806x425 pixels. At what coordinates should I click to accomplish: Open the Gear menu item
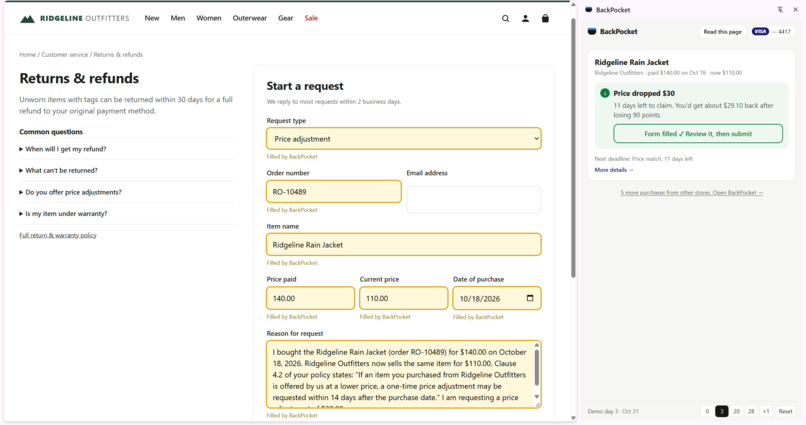tap(285, 18)
